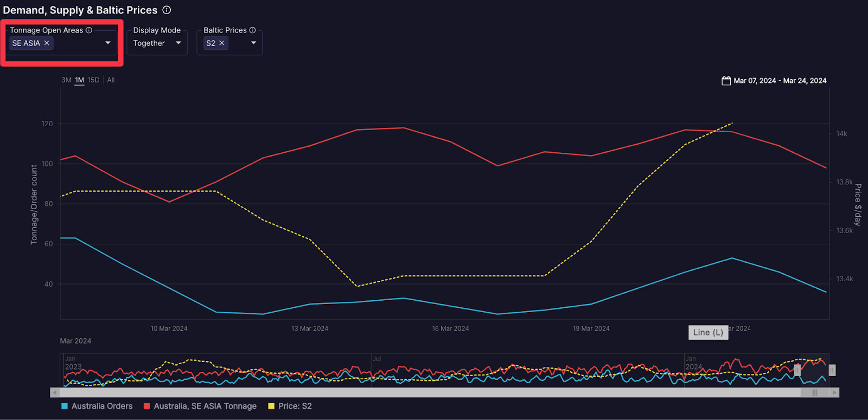Toggle the Australia Orders series in legend

point(97,406)
